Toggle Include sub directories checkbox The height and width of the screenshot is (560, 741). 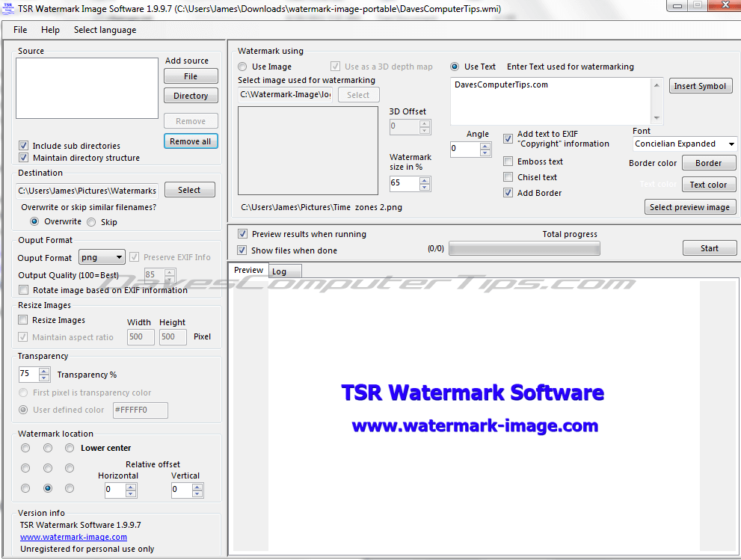tap(24, 146)
